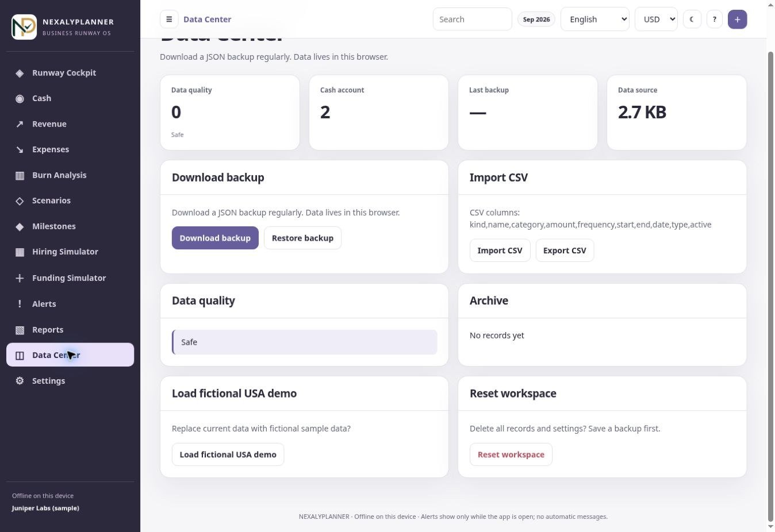This screenshot has width=775, height=532.
Task: Click the purple plus add button
Action: pos(737,19)
